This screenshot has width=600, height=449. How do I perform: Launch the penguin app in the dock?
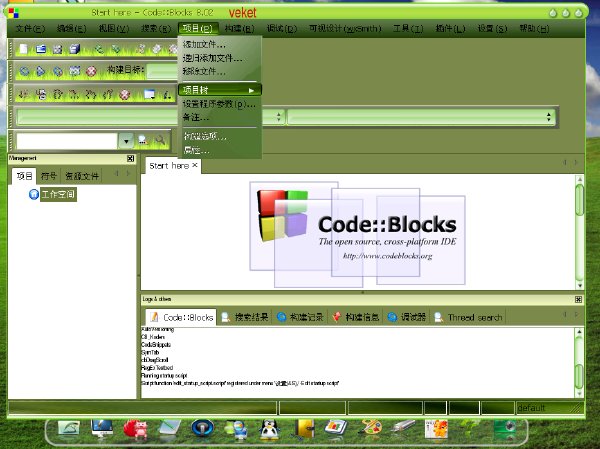[x=270, y=429]
